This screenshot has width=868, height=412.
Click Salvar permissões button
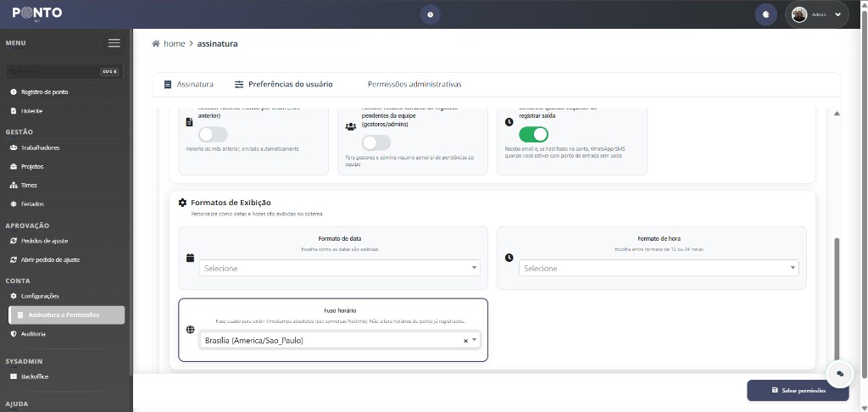798,391
